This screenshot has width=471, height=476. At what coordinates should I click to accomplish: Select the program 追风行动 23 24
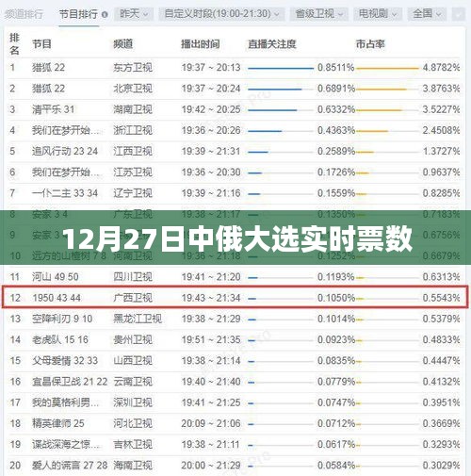(65, 151)
